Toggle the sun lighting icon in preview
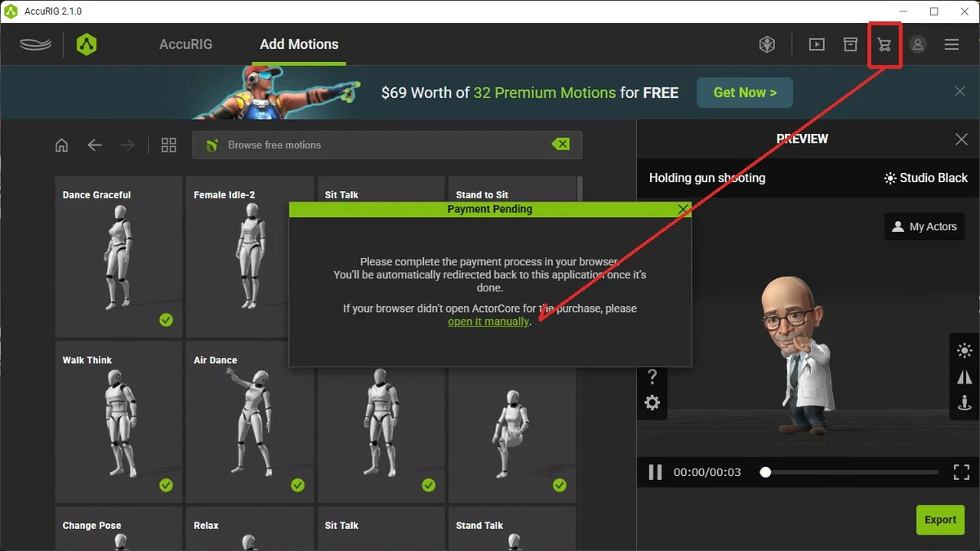Viewport: 980px width, 551px height. (964, 351)
